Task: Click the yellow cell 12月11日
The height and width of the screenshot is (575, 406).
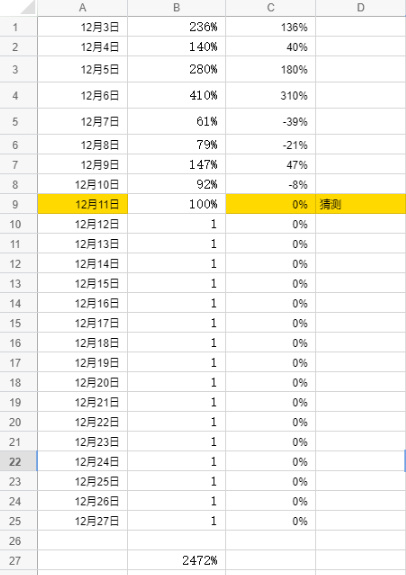Action: point(83,204)
